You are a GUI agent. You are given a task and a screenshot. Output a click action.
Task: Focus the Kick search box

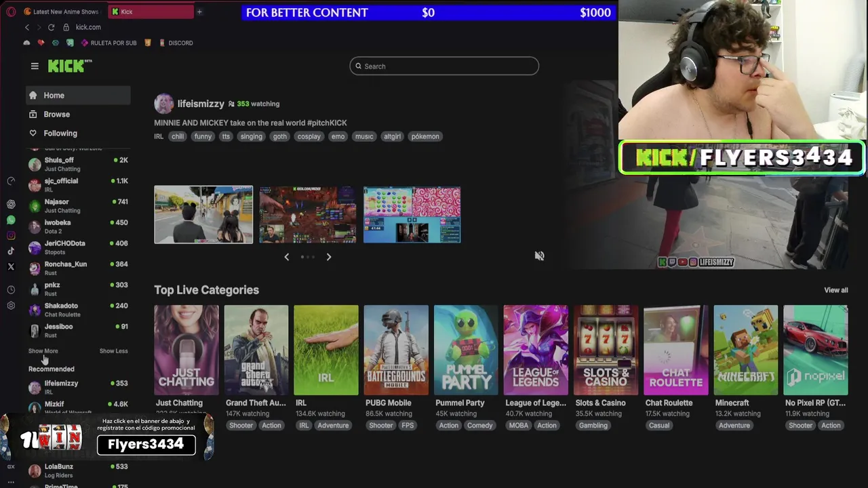(x=444, y=66)
